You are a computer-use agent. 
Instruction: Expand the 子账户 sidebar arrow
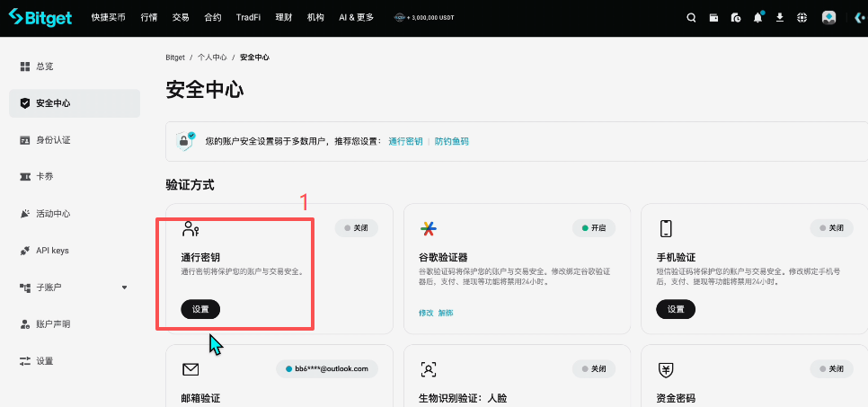[x=125, y=288]
